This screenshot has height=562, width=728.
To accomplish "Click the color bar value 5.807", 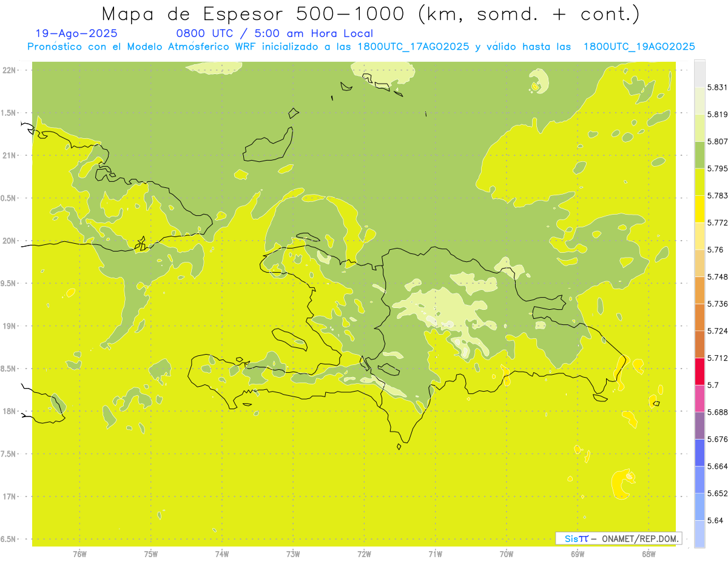I will tap(718, 141).
